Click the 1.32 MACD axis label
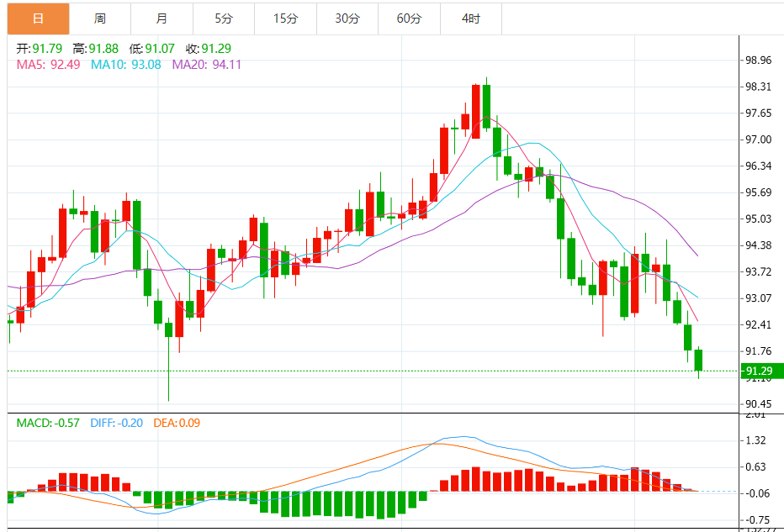 coord(755,440)
